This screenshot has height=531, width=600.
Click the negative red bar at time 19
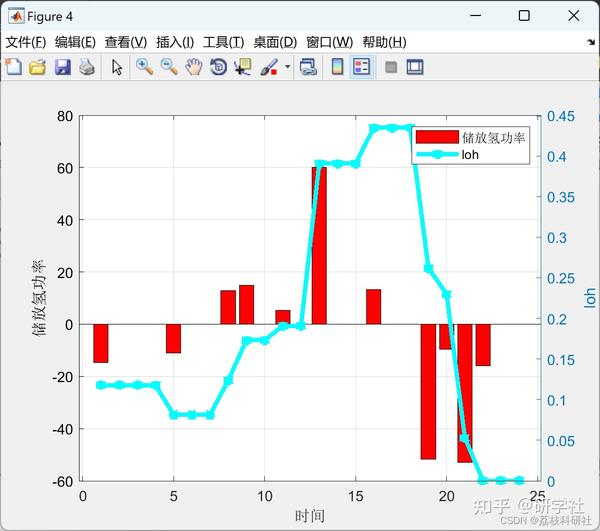coord(428,392)
